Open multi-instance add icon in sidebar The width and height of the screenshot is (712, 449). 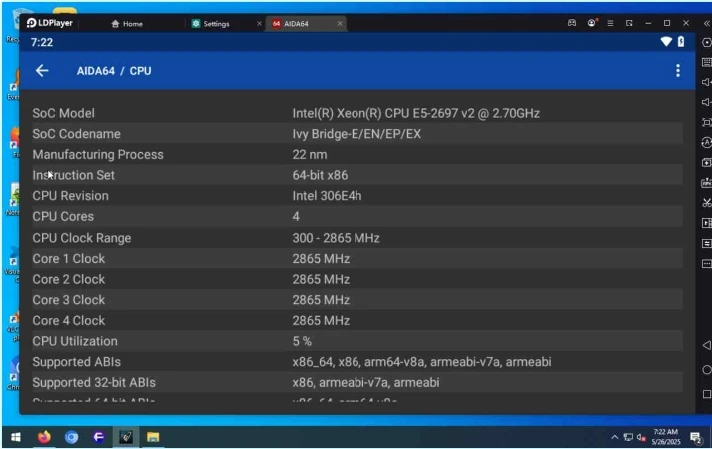pos(707,163)
